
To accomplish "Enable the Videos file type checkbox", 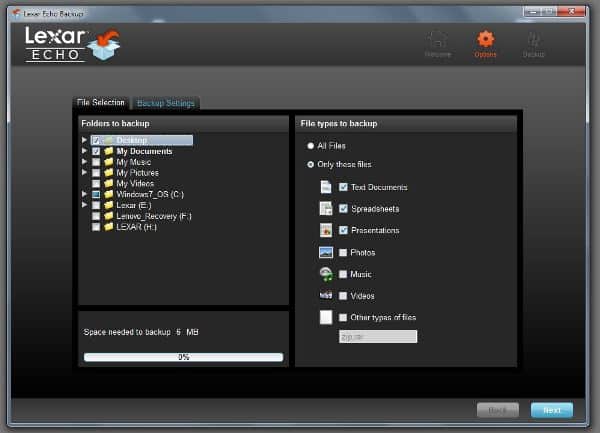I will tap(343, 296).
